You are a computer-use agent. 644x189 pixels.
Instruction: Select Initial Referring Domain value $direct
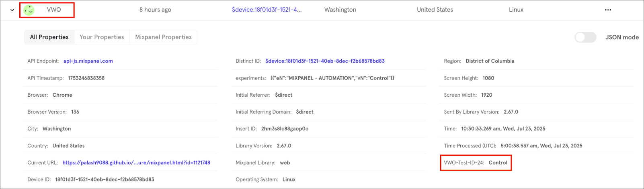point(304,112)
